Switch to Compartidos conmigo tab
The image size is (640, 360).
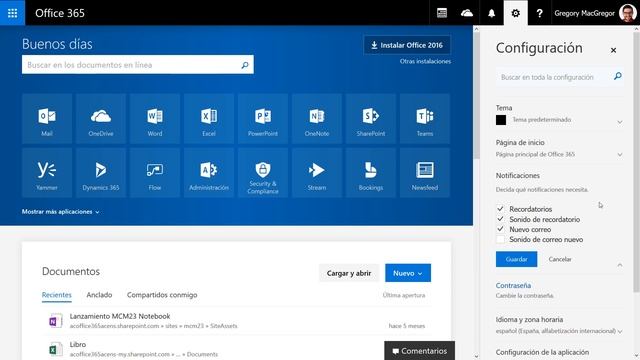[x=162, y=295]
